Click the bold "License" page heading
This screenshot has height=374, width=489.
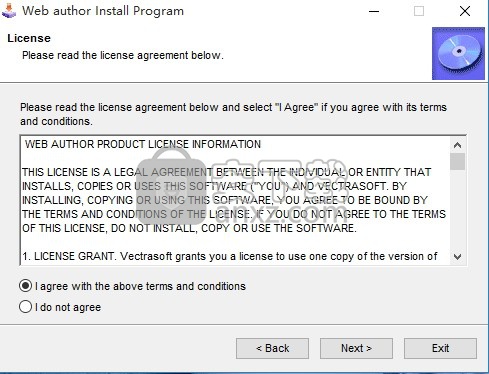29,38
